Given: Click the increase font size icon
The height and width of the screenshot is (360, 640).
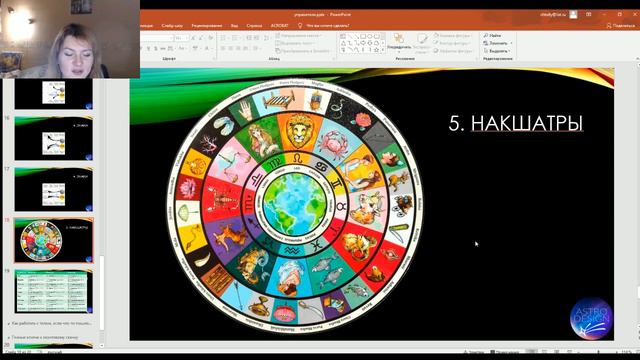Looking at the screenshot, I should [x=193, y=38].
